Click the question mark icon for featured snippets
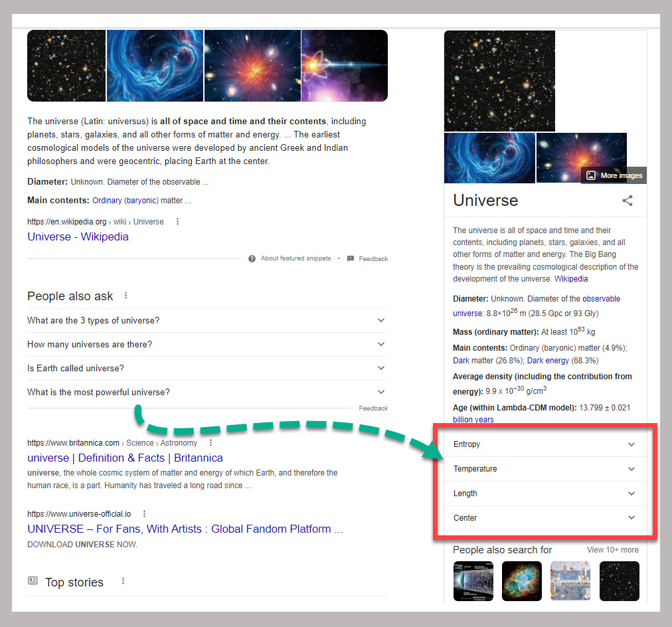Screen dimensions: 672x627 (252, 258)
